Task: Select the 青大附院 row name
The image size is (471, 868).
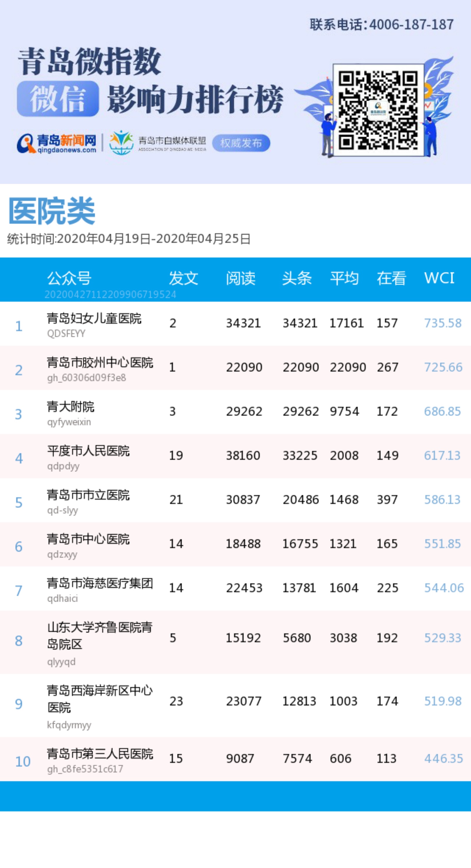Action: (70, 407)
